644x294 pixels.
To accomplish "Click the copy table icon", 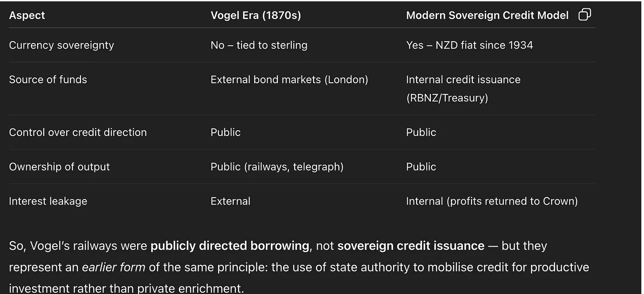I will click(584, 15).
